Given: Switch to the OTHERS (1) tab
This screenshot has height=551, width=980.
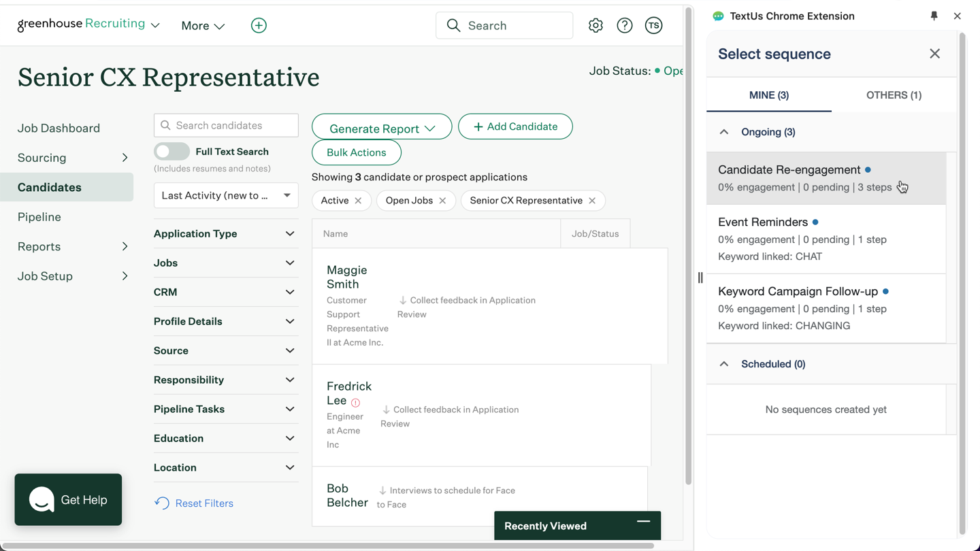Looking at the screenshot, I should tap(894, 95).
